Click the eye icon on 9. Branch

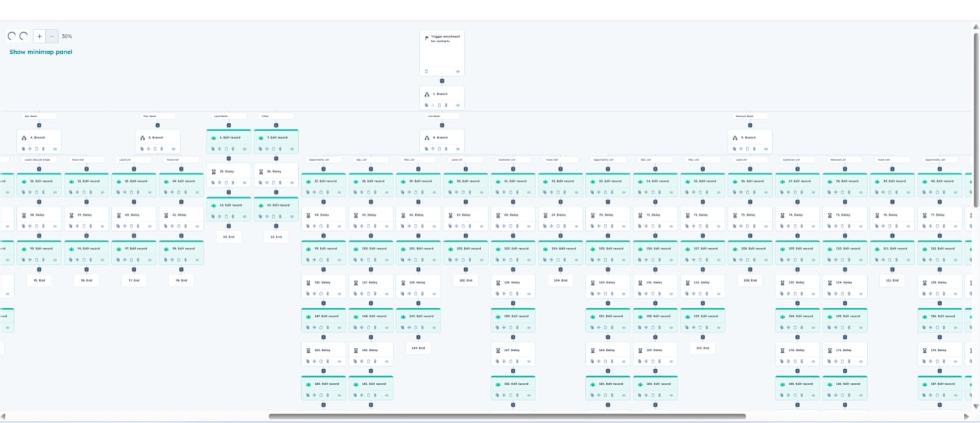click(766, 148)
